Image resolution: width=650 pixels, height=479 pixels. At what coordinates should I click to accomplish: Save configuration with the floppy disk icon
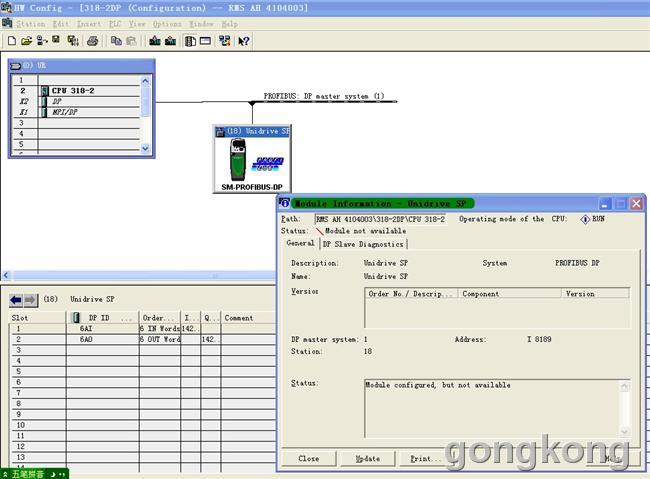56,40
